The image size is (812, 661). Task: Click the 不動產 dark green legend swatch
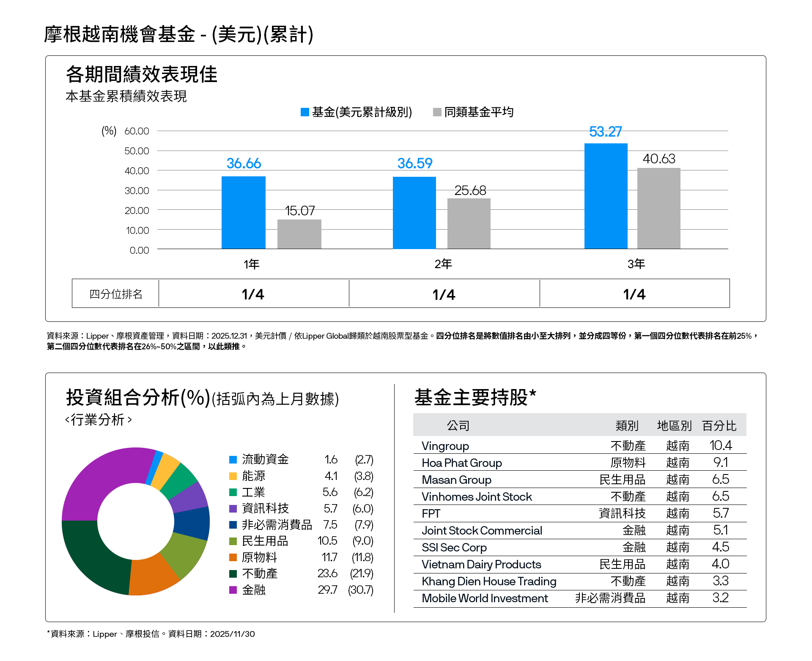(x=233, y=574)
